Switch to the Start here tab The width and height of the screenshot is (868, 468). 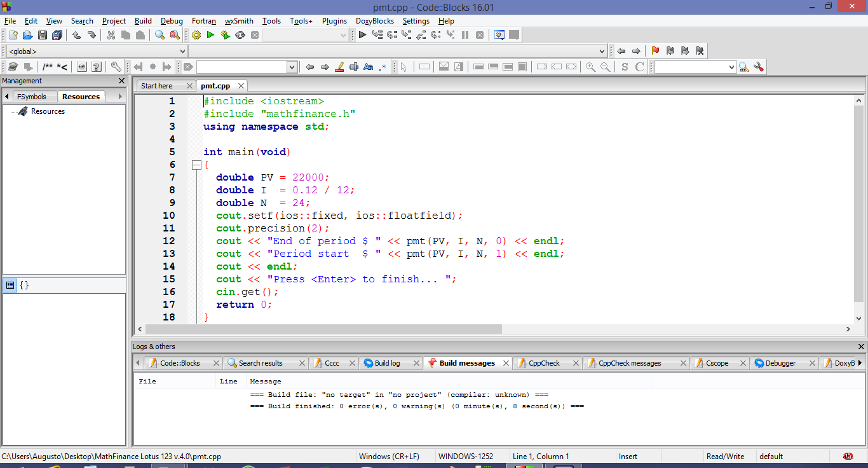157,86
